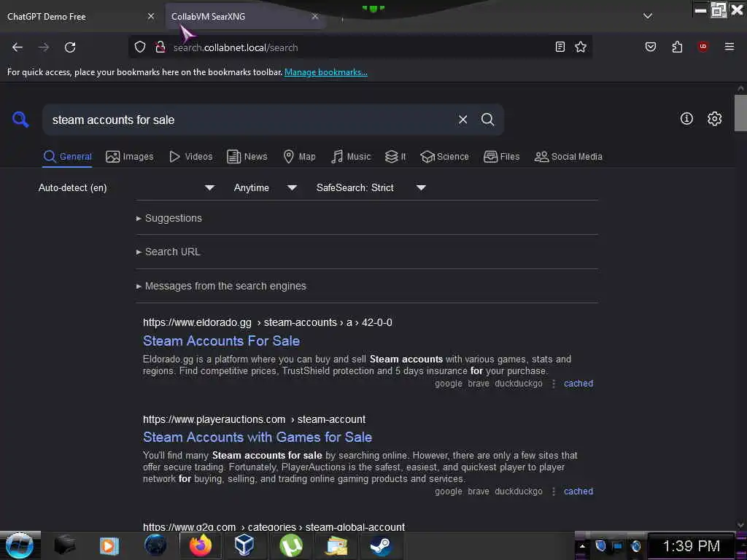Open the tracking protection shield icon
Screen dimensions: 747x560
(139, 47)
